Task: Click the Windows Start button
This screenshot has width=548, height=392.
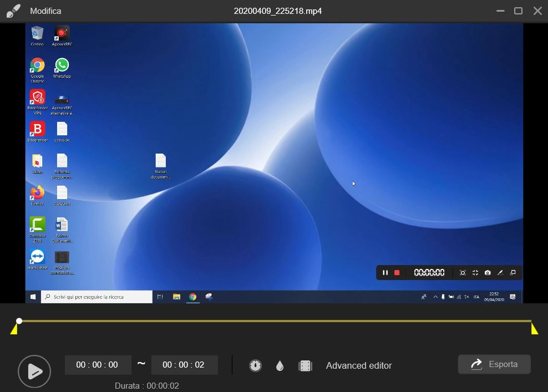Action: pyautogui.click(x=33, y=297)
